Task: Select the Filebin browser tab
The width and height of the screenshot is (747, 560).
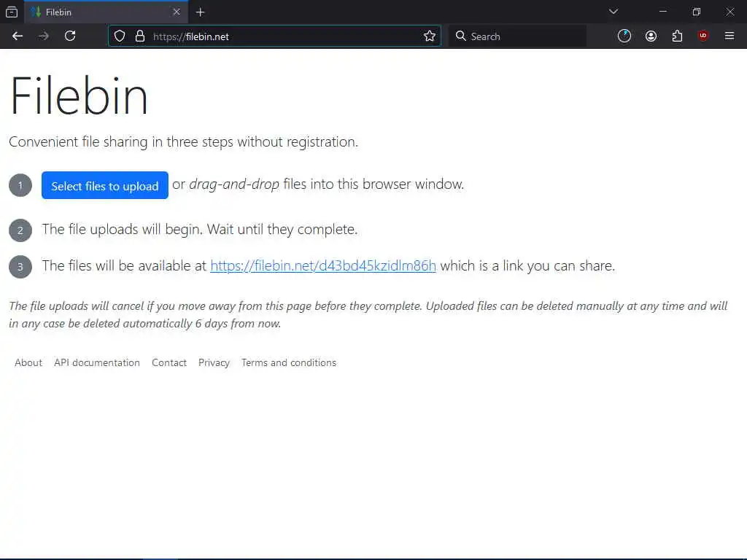Action: coord(107,12)
